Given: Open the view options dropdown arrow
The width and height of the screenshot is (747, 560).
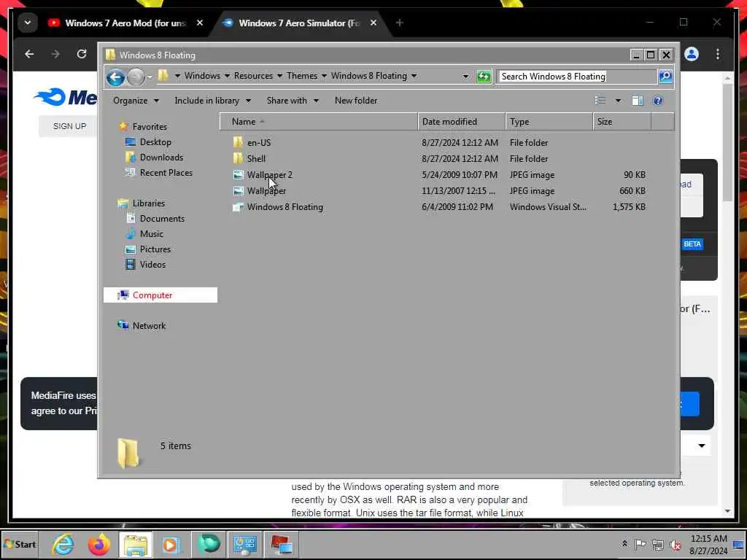Looking at the screenshot, I should 618,101.
